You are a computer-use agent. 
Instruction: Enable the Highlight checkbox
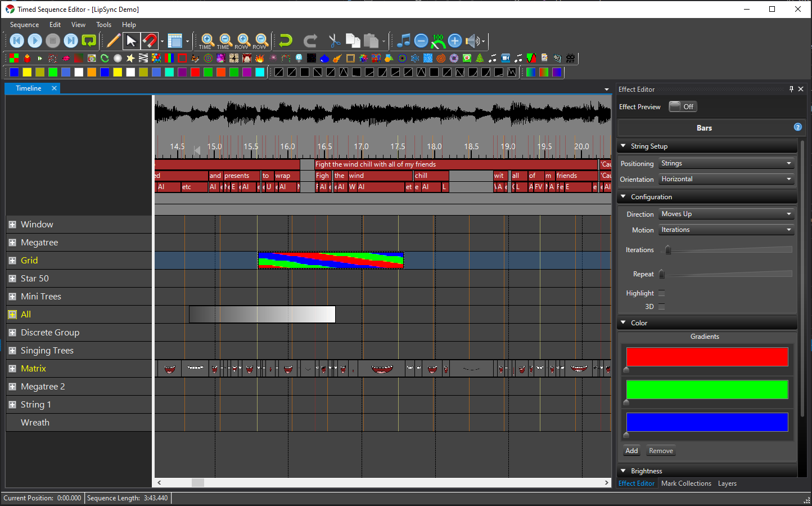click(661, 293)
